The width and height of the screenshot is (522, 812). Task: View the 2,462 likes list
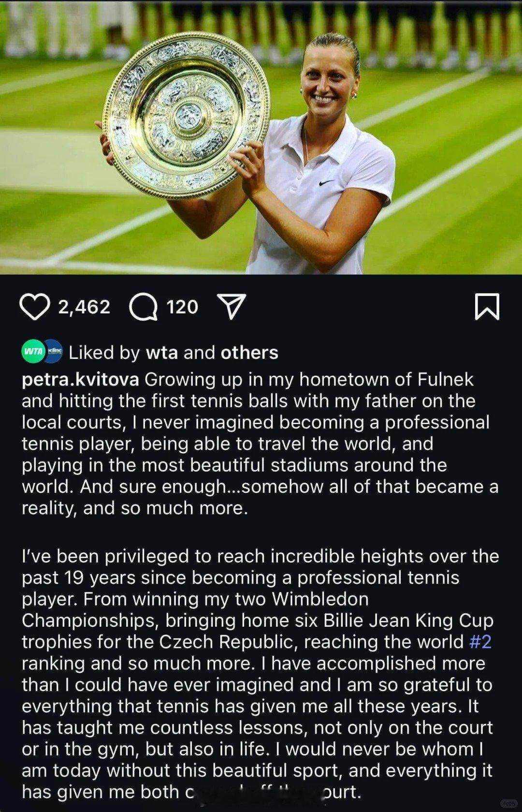[84, 307]
